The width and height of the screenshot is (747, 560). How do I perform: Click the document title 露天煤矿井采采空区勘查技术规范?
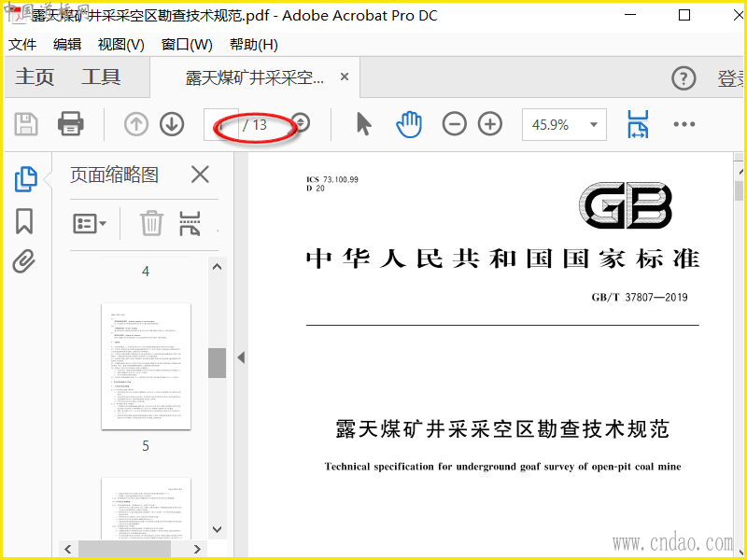[502, 429]
